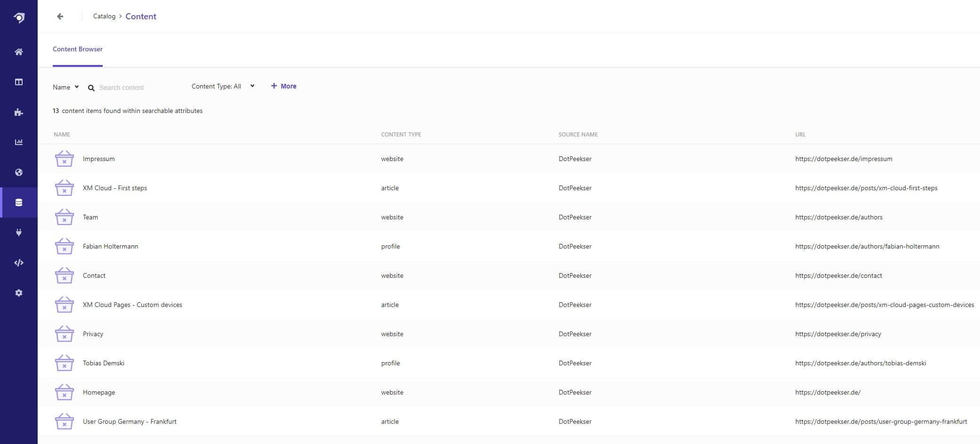Click the basket icon for Impressum
The image size is (980, 444).
65,159
